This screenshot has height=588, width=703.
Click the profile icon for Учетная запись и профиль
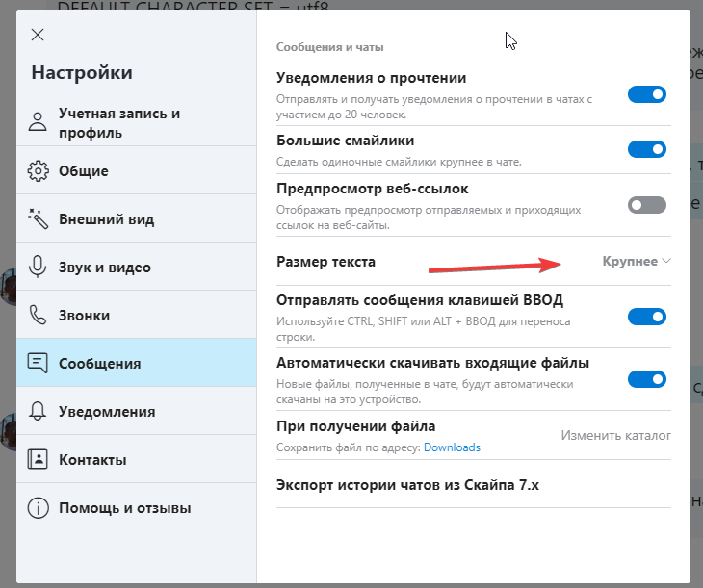[39, 122]
